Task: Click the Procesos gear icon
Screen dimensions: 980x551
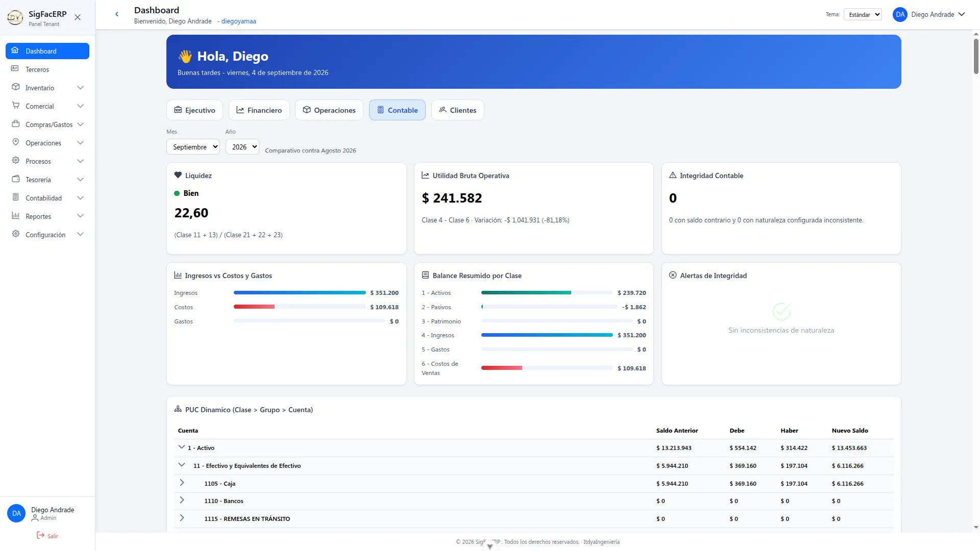Action: coord(15,161)
